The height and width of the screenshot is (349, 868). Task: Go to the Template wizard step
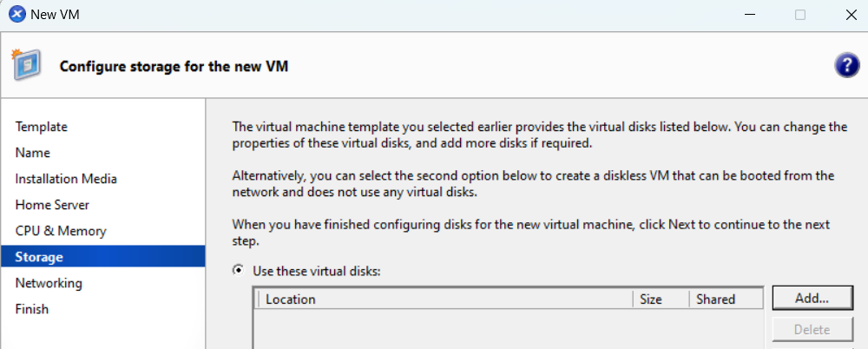point(42,127)
